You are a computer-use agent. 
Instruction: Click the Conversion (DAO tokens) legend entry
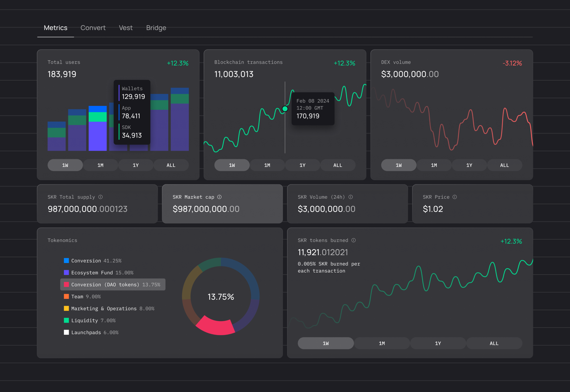[113, 285]
